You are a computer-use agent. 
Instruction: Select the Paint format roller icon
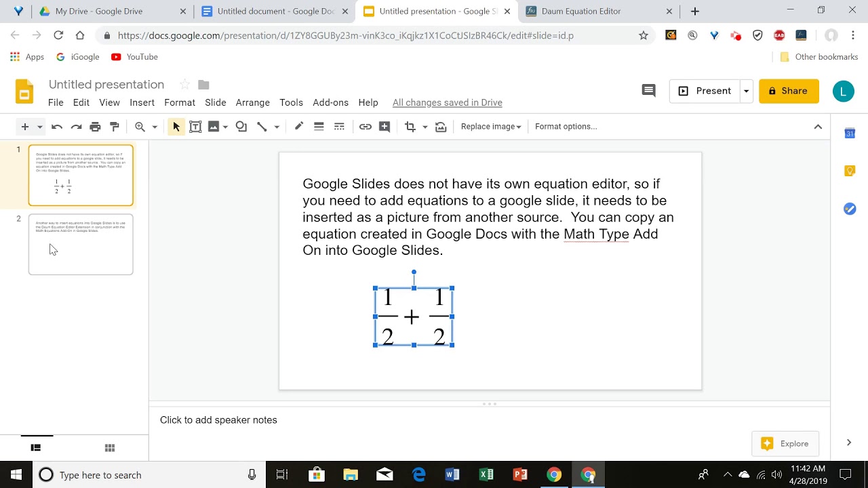point(115,127)
